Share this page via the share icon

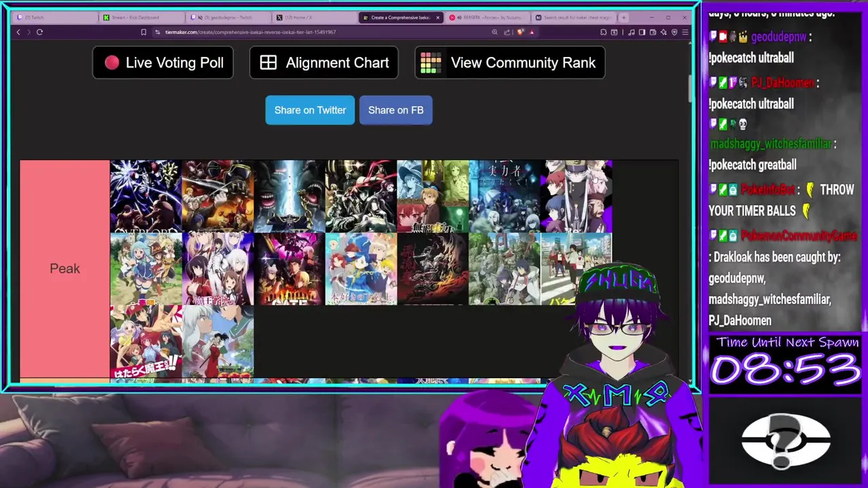[x=507, y=32]
